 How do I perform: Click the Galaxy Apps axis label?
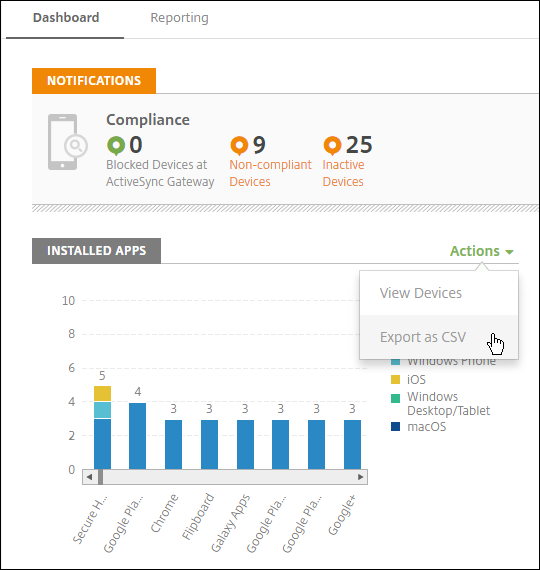(230, 523)
